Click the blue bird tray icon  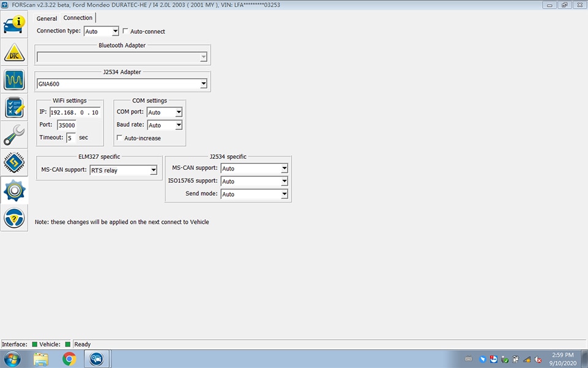pyautogui.click(x=483, y=359)
